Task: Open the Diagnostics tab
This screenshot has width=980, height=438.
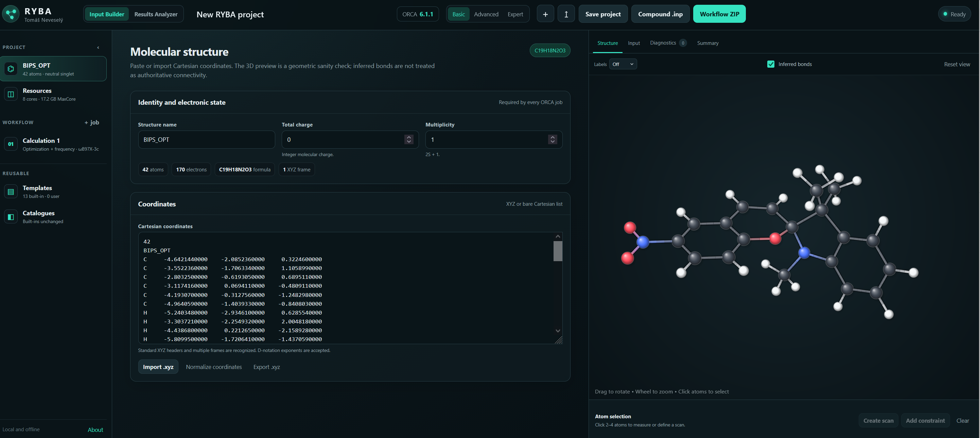Action: point(668,43)
